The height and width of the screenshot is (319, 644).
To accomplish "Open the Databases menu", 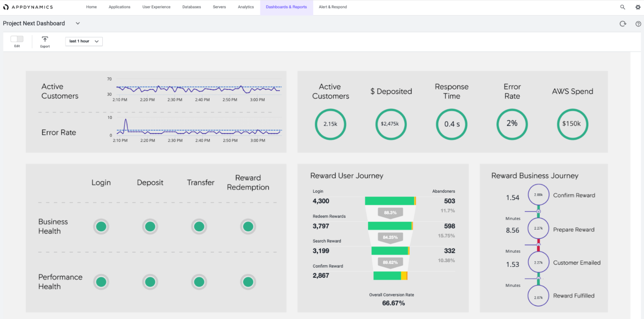I will point(191,7).
